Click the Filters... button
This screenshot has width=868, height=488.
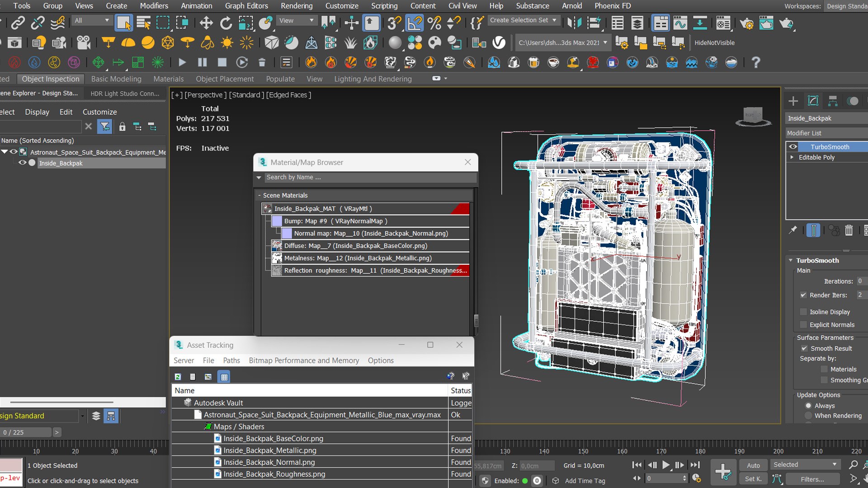812,479
